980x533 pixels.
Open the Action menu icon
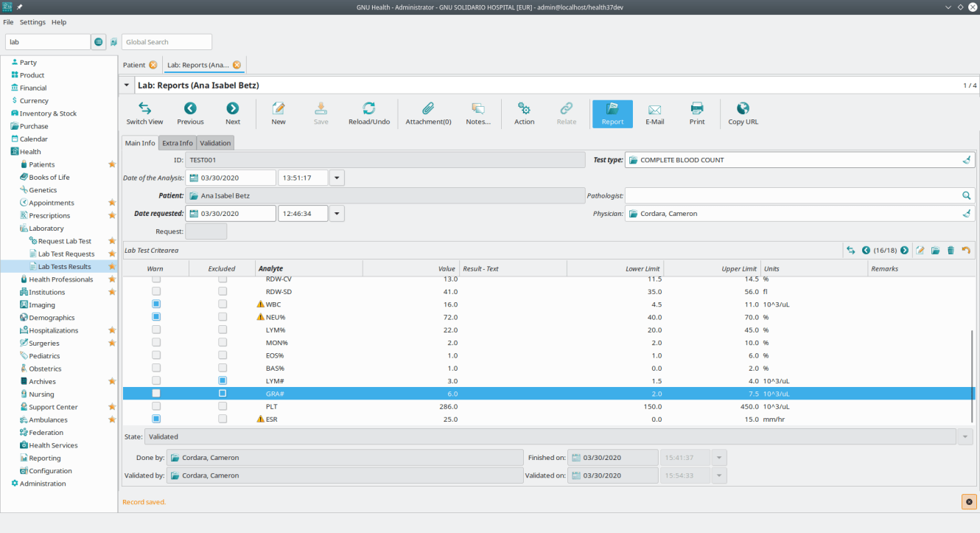pyautogui.click(x=524, y=113)
